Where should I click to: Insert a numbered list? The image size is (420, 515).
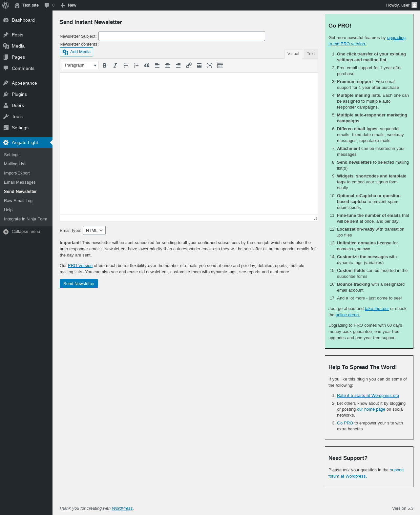(136, 65)
